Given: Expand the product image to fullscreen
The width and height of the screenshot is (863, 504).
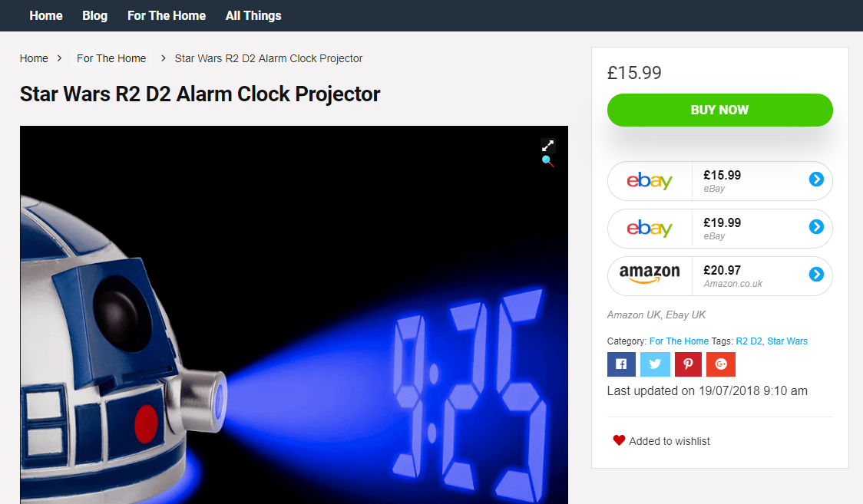Looking at the screenshot, I should (547, 146).
